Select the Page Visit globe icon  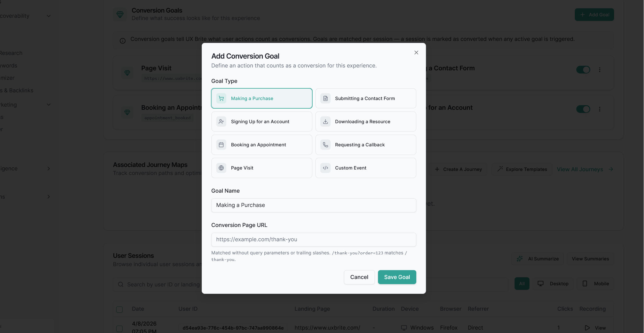pyautogui.click(x=221, y=168)
